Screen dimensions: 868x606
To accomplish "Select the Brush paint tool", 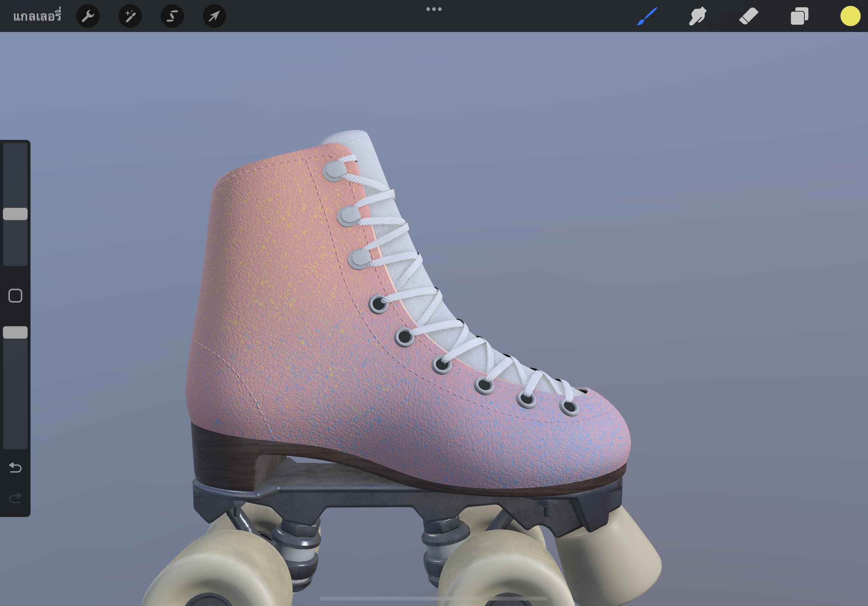I will [x=647, y=16].
